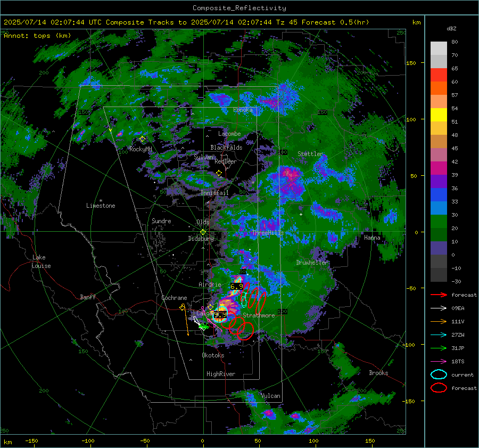Click the yellow radar-site diamond near Olds
Screen dimensions: 479x448
tap(203, 232)
